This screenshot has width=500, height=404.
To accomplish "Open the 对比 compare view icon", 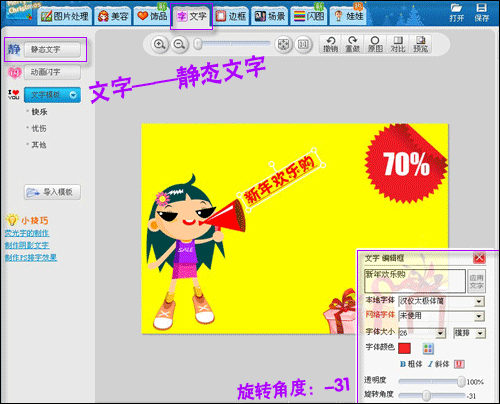I will click(x=398, y=44).
